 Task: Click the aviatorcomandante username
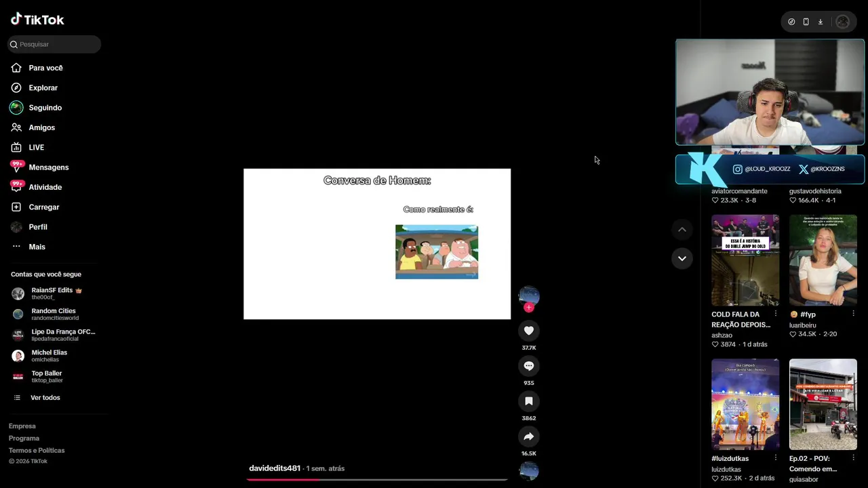(x=739, y=191)
